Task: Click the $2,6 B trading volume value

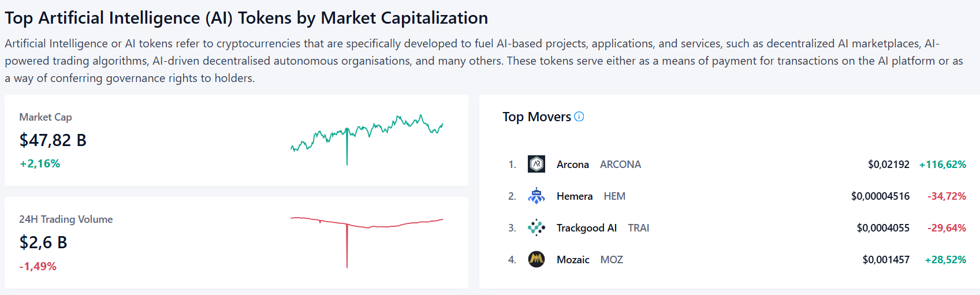Action: pyautogui.click(x=43, y=242)
